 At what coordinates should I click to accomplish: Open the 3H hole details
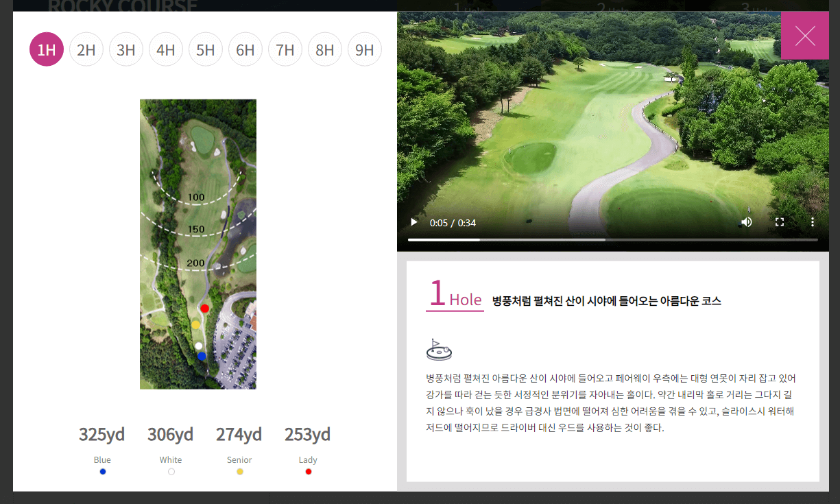[x=126, y=49]
